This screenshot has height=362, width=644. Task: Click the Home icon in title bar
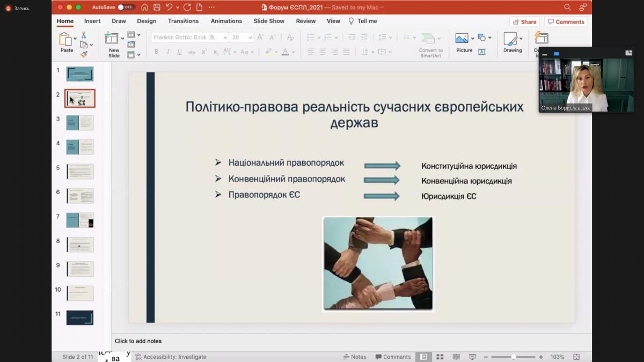(145, 8)
